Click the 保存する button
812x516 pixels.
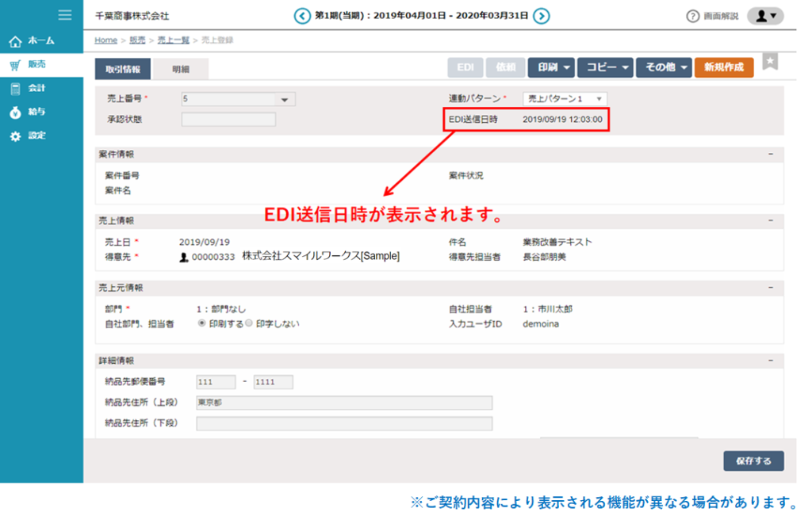click(753, 461)
